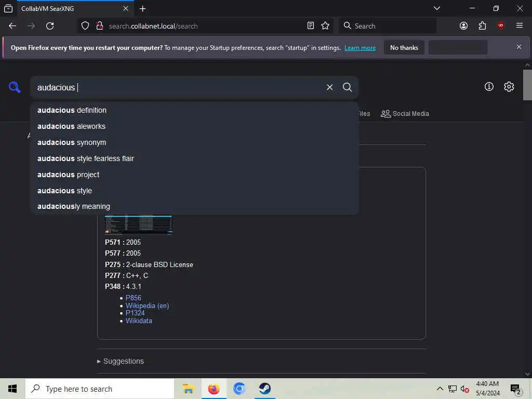
Task: Toggle reader view icon in address bar
Action: click(x=311, y=26)
